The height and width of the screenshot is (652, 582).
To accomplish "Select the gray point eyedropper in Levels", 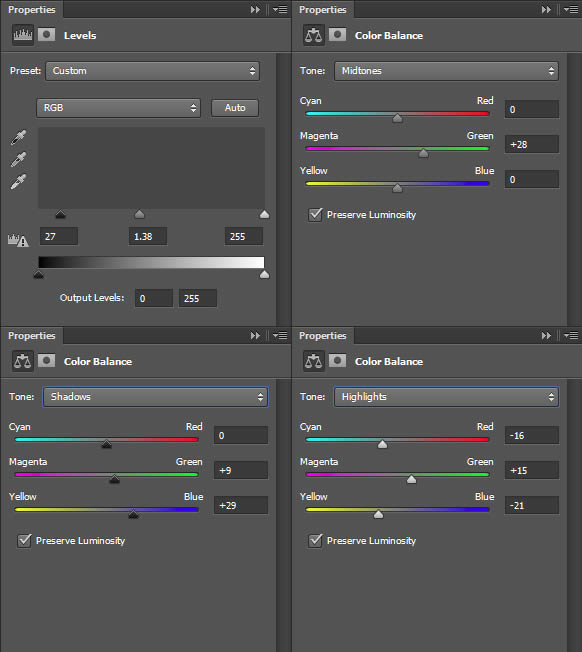I will 18,159.
